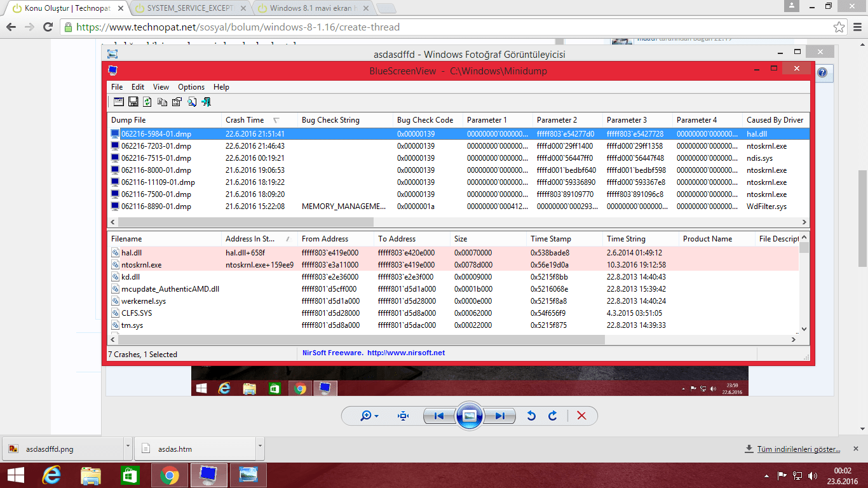Click the Caused By Driver column header
Image resolution: width=868 pixels, height=488 pixels.
(x=776, y=120)
